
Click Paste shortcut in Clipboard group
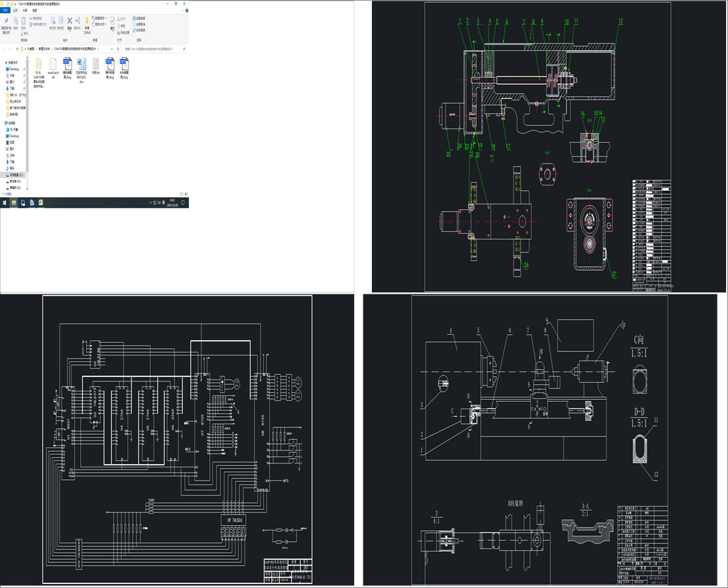coord(38,24)
